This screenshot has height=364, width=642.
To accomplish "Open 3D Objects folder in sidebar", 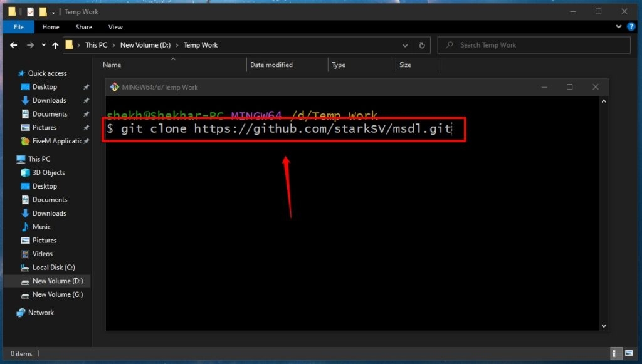I will click(48, 172).
